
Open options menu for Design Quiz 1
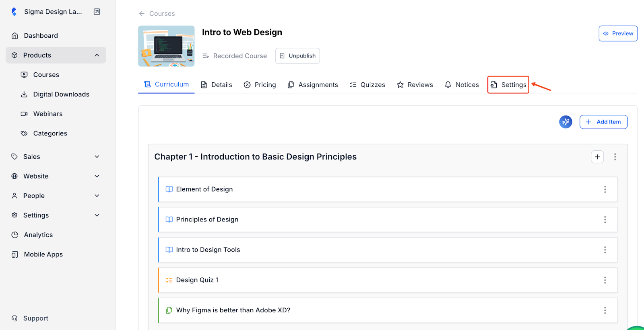(605, 280)
